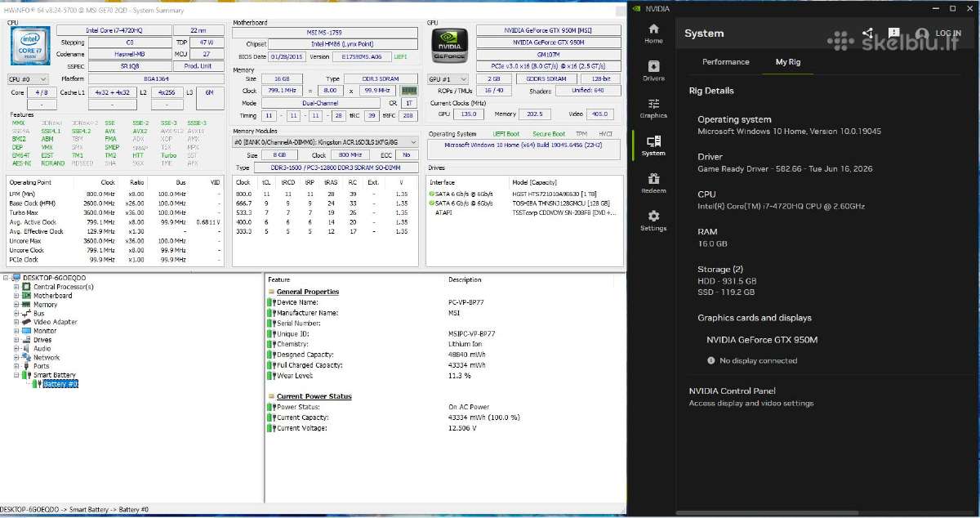Expand Video Adapter tree node
This screenshot has width=980, height=518.
(16, 322)
